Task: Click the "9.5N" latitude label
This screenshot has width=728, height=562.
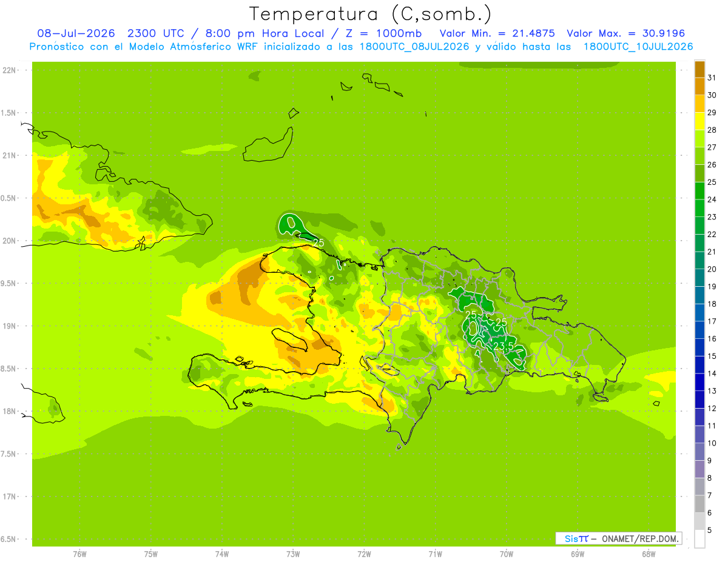Action: (x=9, y=283)
